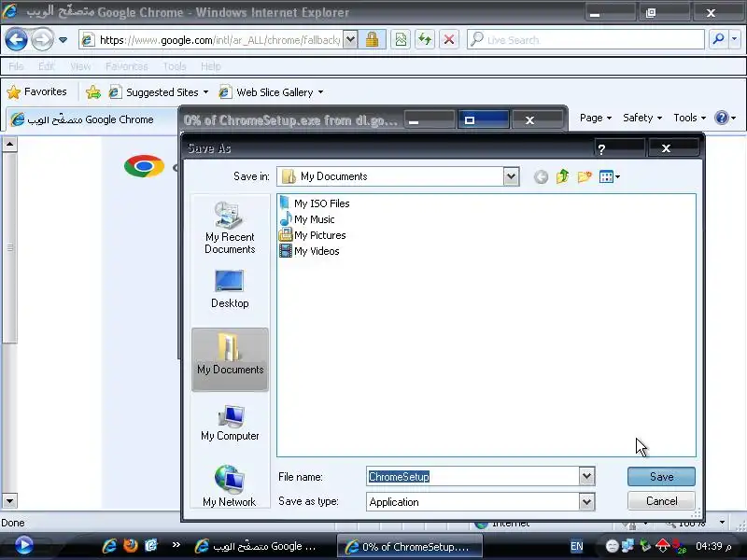Click the EN language indicator
The width and height of the screenshot is (747, 560).
[576, 546]
